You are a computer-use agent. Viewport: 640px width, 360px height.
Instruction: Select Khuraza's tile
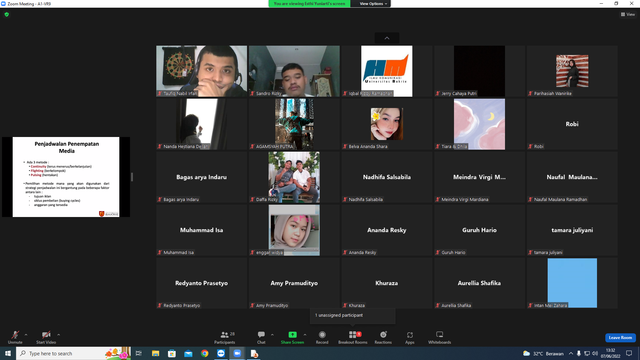click(387, 283)
